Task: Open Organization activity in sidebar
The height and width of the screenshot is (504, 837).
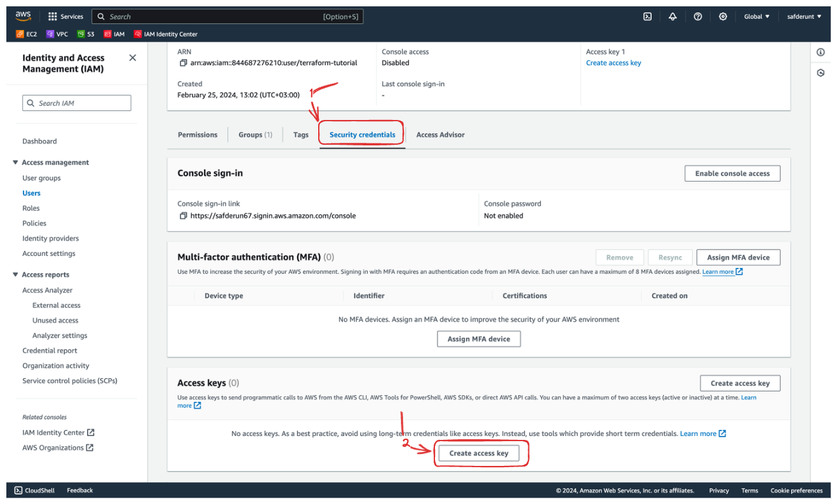Action: (56, 366)
